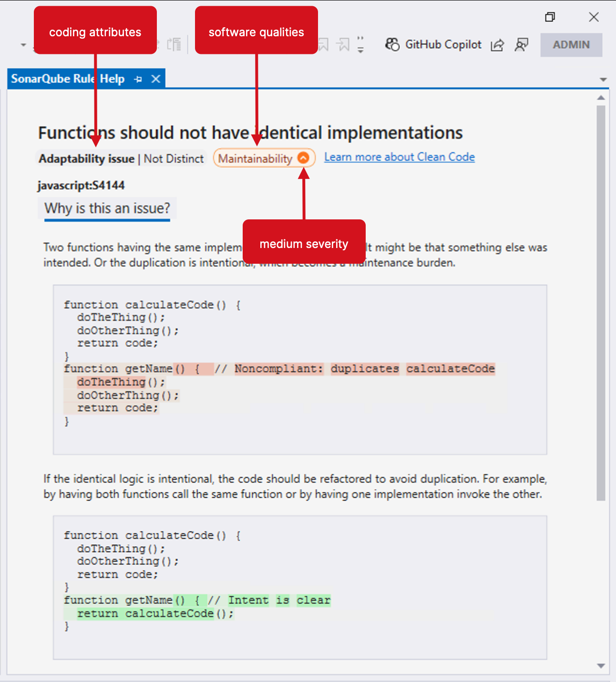
Task: Open 'Learn more about Clean Code' link
Action: (x=399, y=157)
